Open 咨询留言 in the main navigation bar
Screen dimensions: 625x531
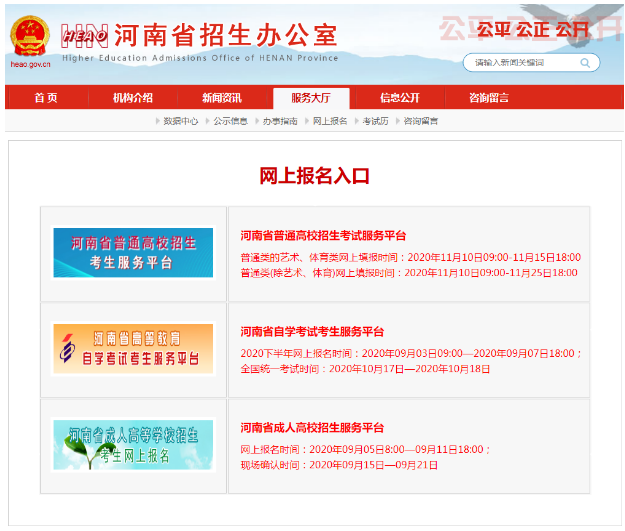pyautogui.click(x=488, y=98)
